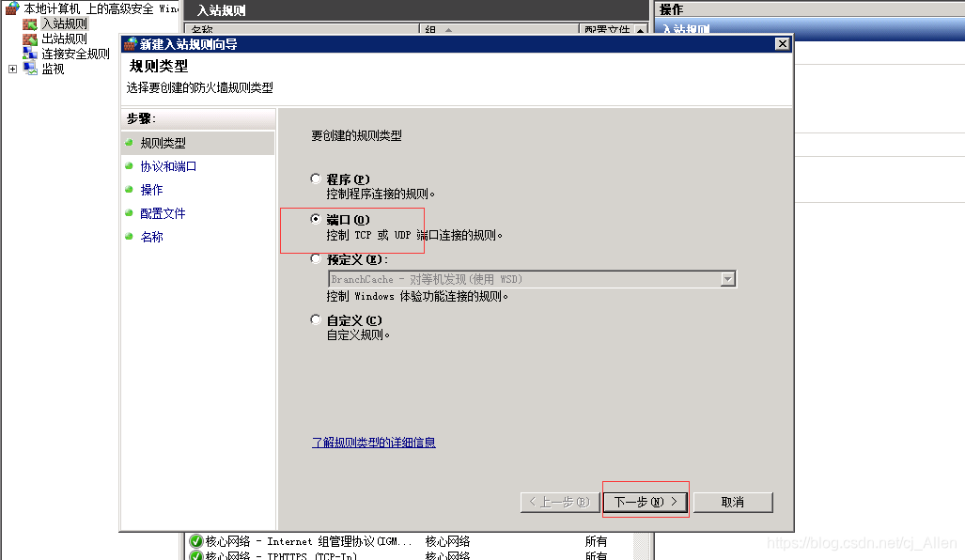Open the 了解规则类型的详细信息 link

click(374, 443)
